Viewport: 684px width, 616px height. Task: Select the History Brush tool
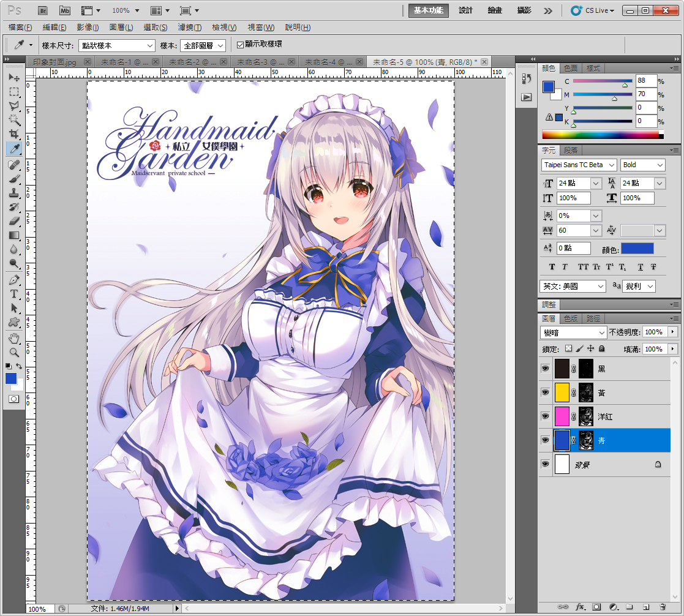(14, 207)
